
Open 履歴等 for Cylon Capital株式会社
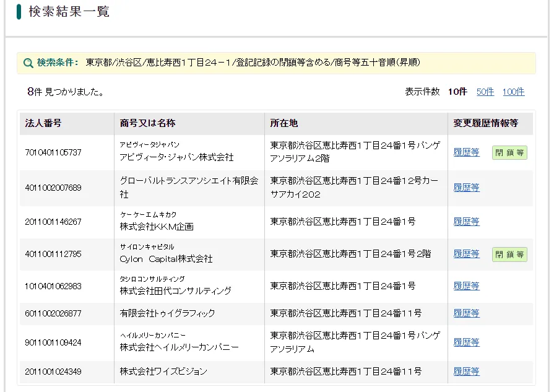coord(466,254)
